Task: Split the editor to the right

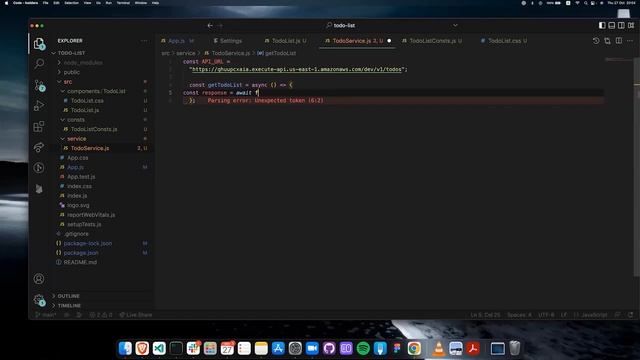Action: (619, 41)
